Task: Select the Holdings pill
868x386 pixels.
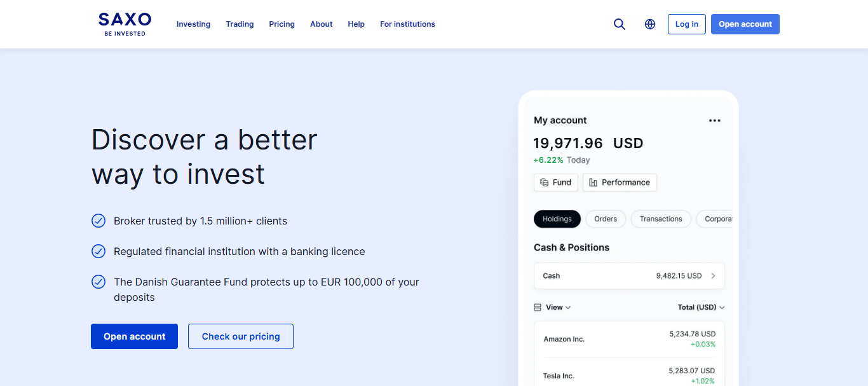Action: 557,219
